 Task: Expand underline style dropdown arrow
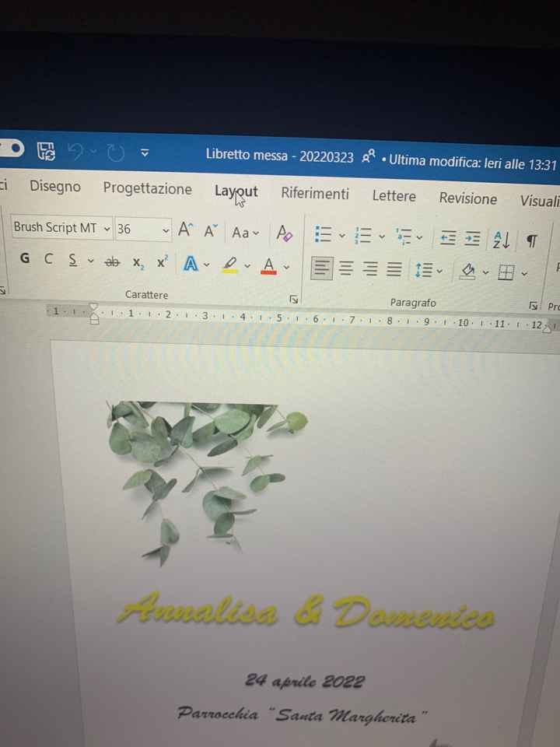coord(90,261)
